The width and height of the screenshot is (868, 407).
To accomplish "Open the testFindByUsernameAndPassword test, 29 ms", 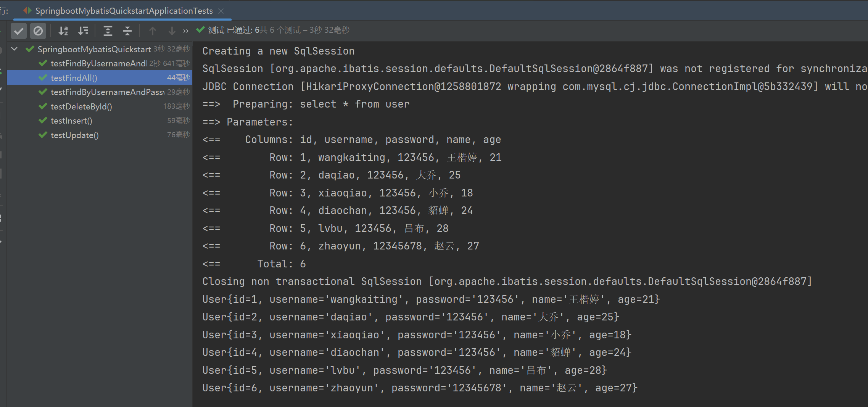I will point(107,92).
